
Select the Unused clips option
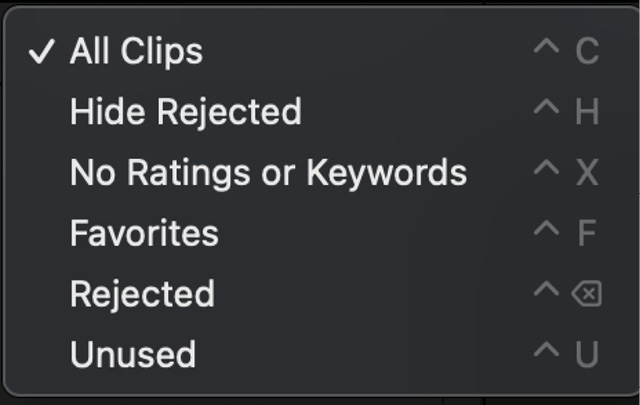pyautogui.click(x=132, y=354)
